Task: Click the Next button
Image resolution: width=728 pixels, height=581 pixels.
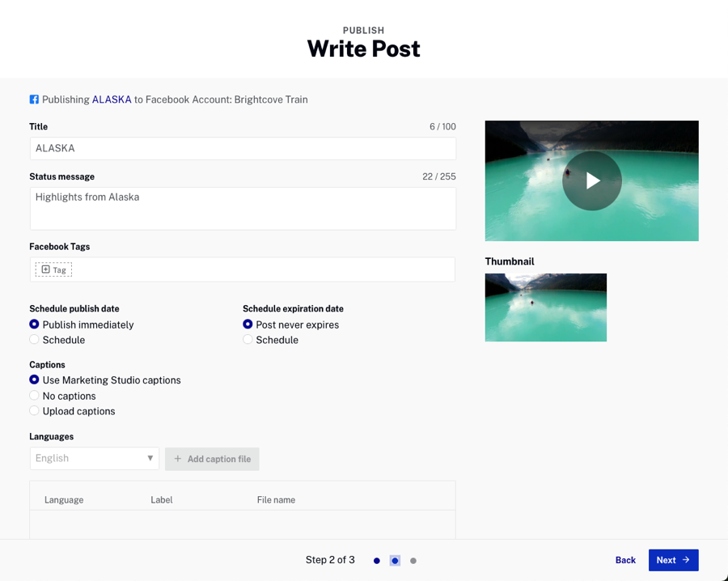Action: click(673, 560)
